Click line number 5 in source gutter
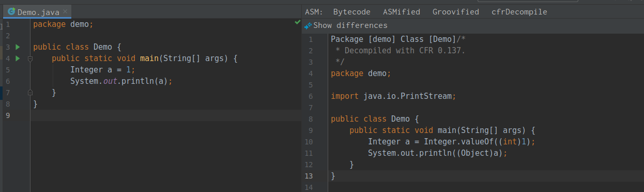644x192 pixels. tap(8, 70)
